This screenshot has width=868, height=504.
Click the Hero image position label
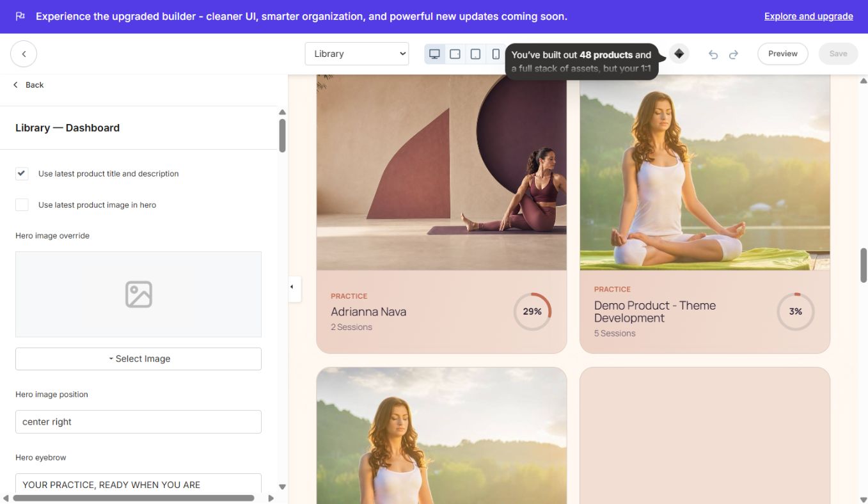[52, 395]
